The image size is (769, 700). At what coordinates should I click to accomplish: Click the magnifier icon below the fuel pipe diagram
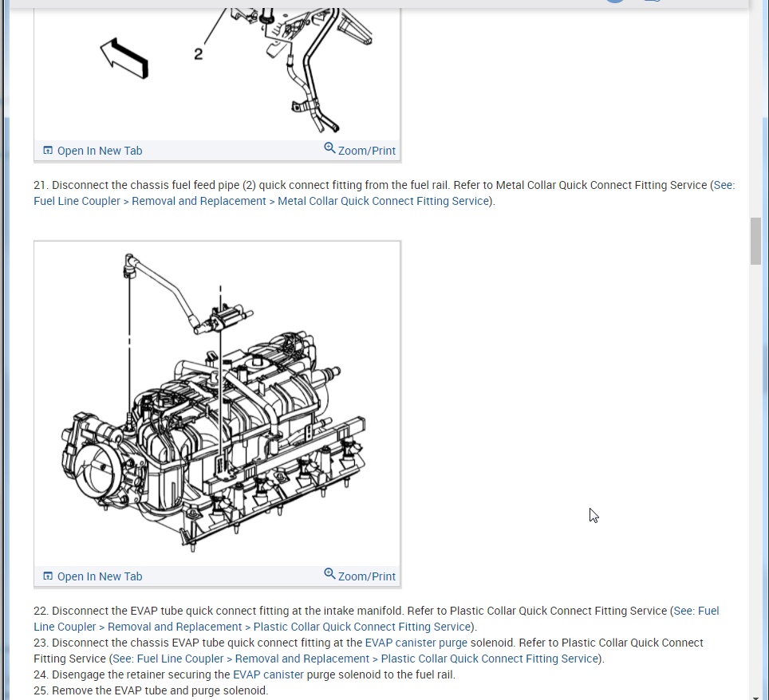tap(329, 148)
